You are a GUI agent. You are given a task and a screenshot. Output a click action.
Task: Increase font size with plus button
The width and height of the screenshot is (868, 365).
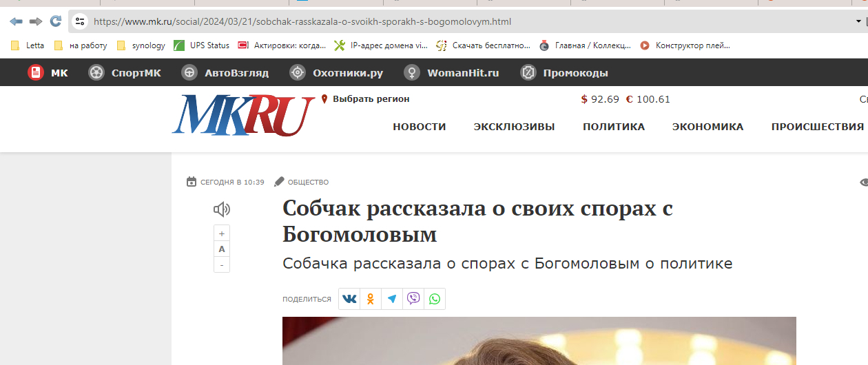[222, 233]
